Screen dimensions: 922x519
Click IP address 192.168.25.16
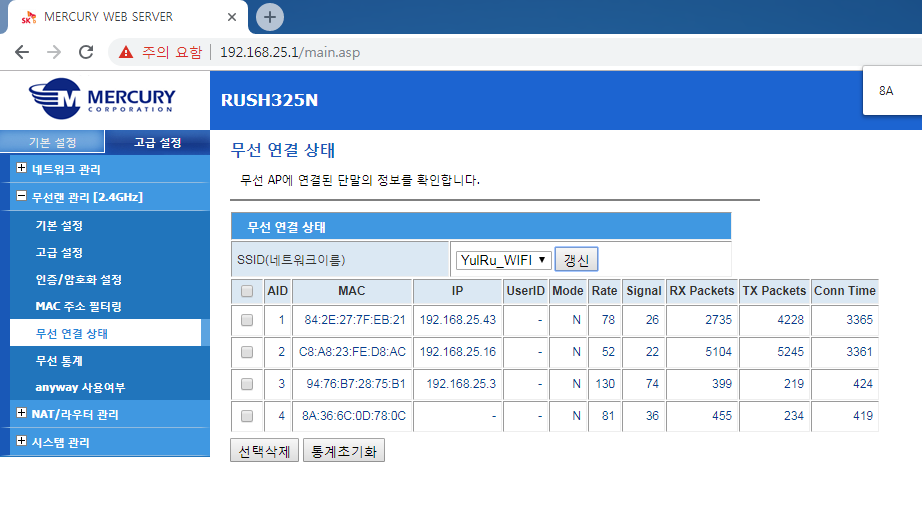pos(457,351)
